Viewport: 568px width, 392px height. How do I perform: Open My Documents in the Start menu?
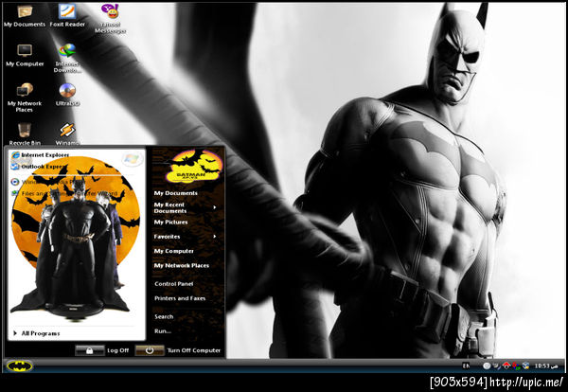[x=176, y=193]
